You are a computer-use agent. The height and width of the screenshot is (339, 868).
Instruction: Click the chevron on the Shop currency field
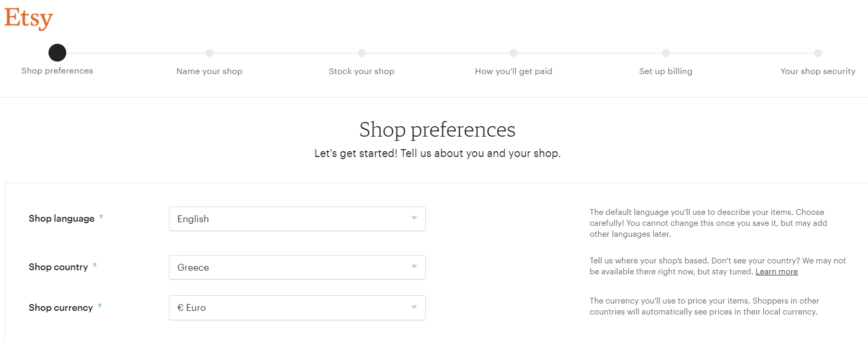click(415, 308)
